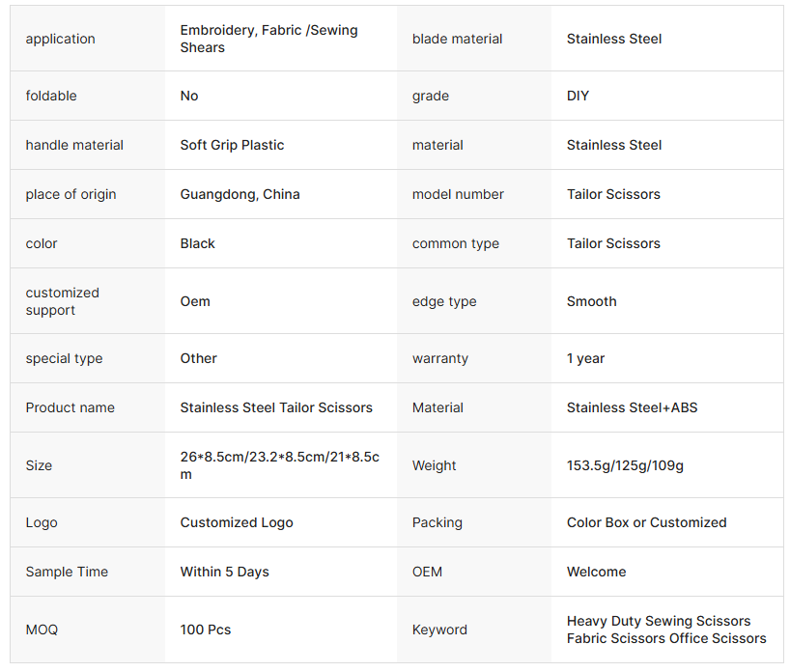Select the '1 year' warranty value
The height and width of the screenshot is (672, 790).
(x=585, y=358)
